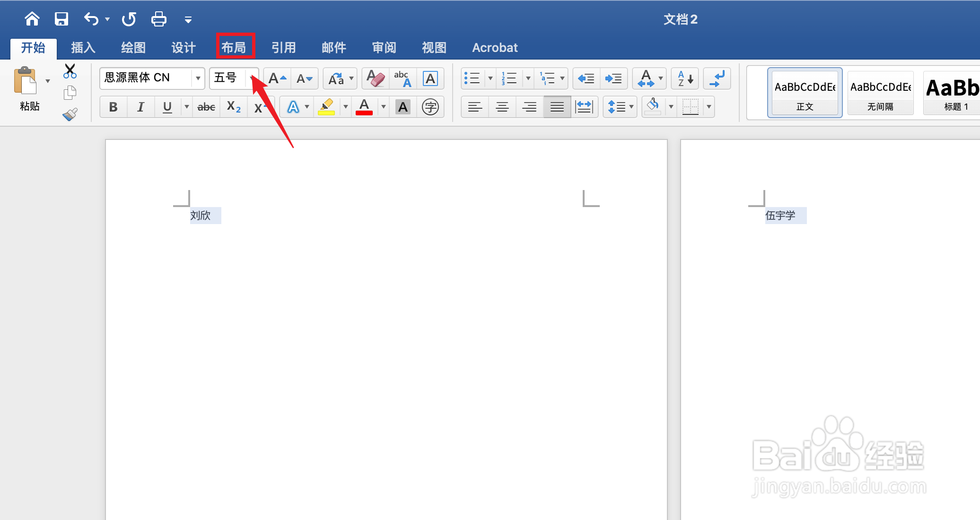
Task: Expand highlight color dropdown arrow
Action: click(x=345, y=107)
